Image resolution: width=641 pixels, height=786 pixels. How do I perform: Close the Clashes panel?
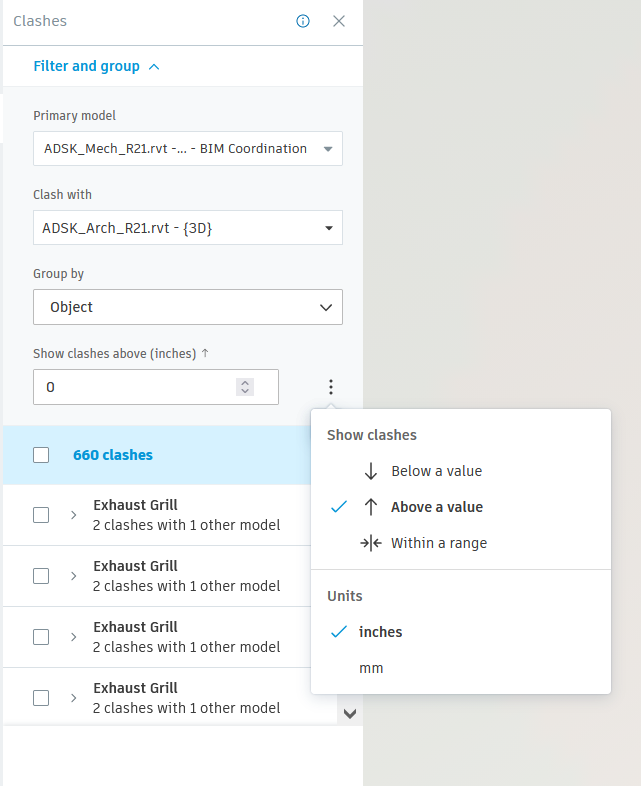[x=339, y=21]
